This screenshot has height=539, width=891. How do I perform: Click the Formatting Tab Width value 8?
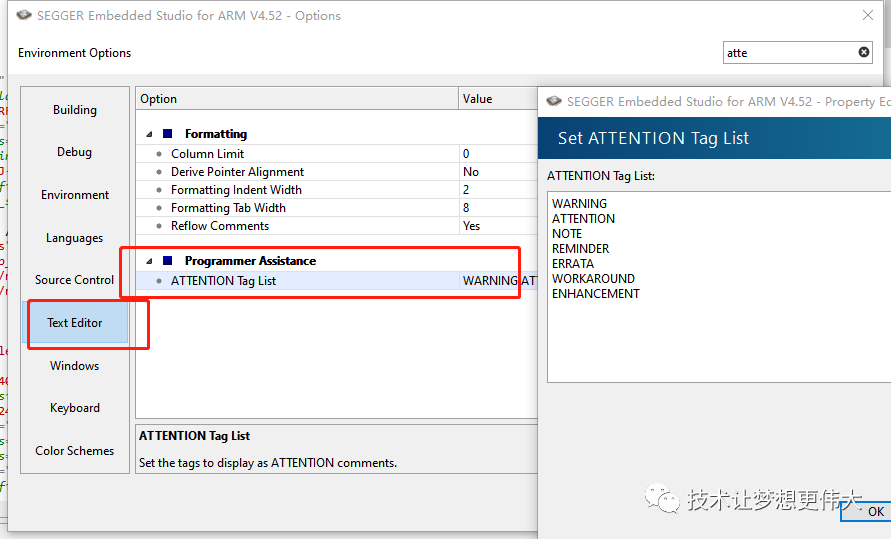466,208
